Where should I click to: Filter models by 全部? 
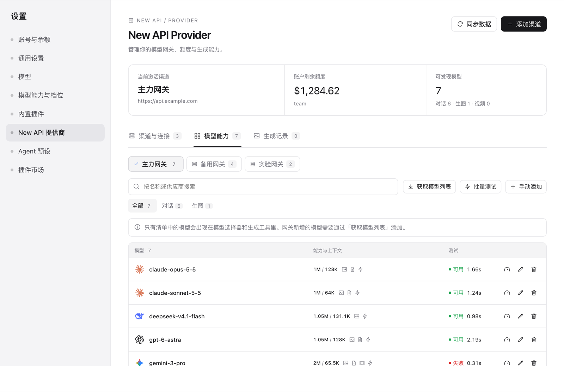pyautogui.click(x=142, y=206)
